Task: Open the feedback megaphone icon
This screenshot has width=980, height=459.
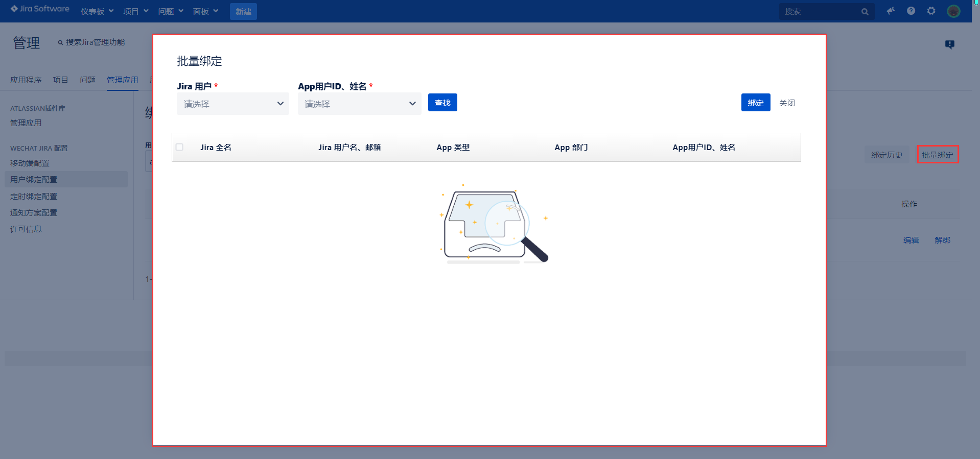Action: (891, 11)
